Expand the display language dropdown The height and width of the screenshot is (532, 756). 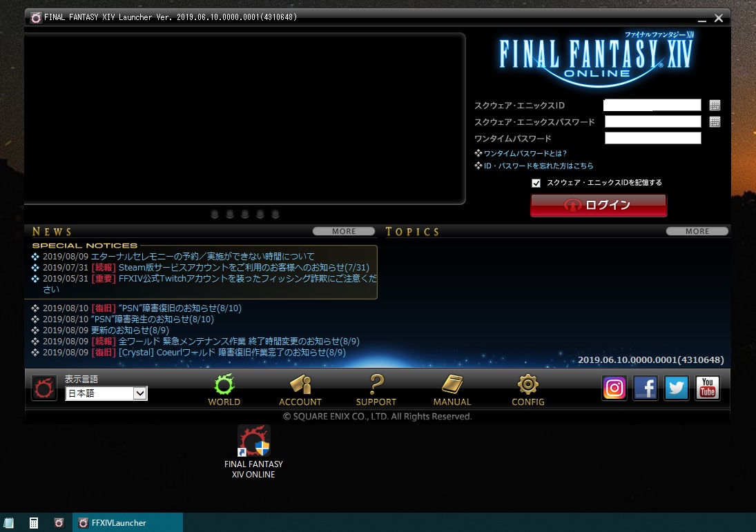pyautogui.click(x=140, y=393)
